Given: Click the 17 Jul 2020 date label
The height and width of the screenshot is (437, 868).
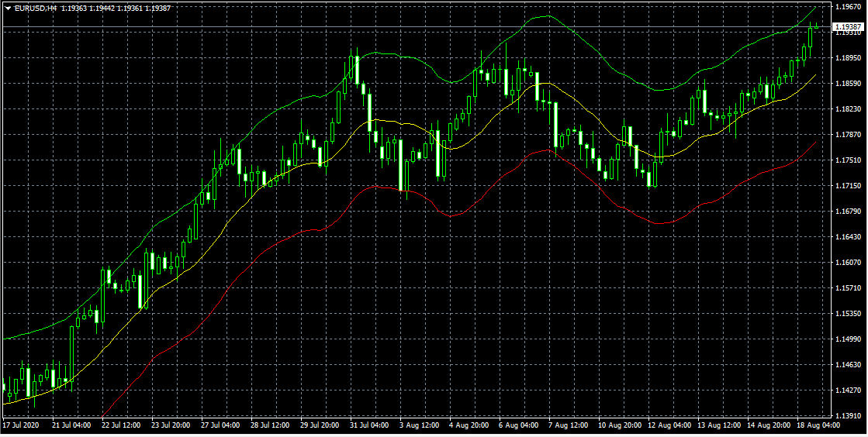Looking at the screenshot, I should tap(21, 425).
